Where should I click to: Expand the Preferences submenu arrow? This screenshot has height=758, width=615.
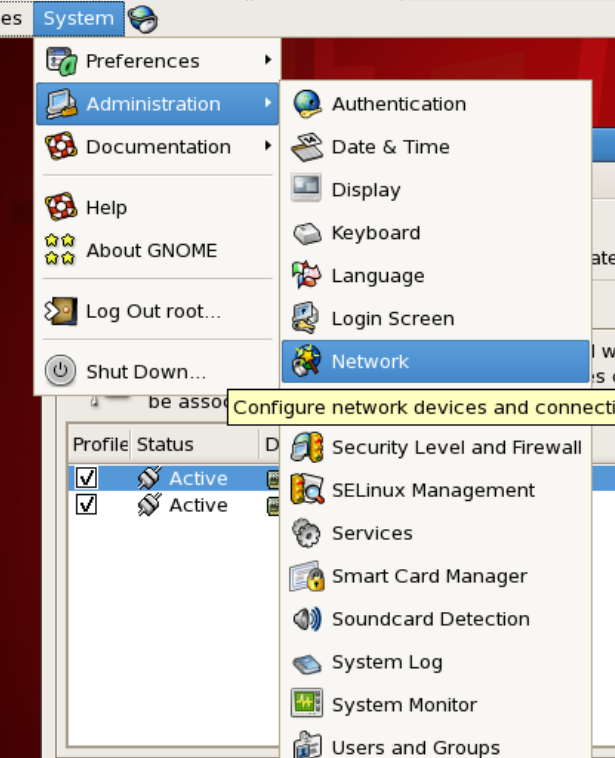point(268,60)
